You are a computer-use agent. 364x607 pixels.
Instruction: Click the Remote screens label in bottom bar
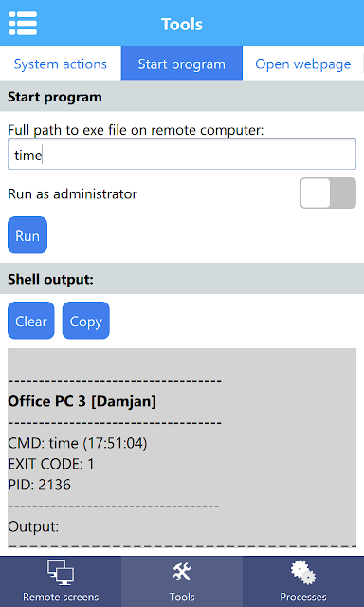[61, 597]
